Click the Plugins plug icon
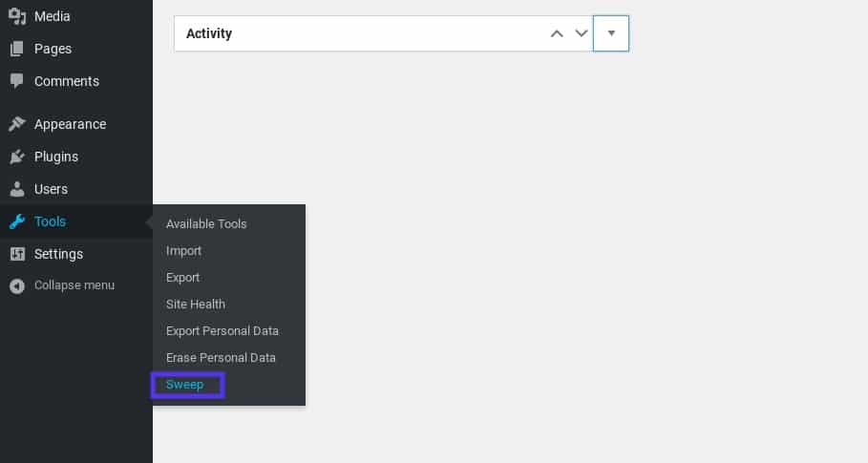The height and width of the screenshot is (463, 868). coord(16,157)
